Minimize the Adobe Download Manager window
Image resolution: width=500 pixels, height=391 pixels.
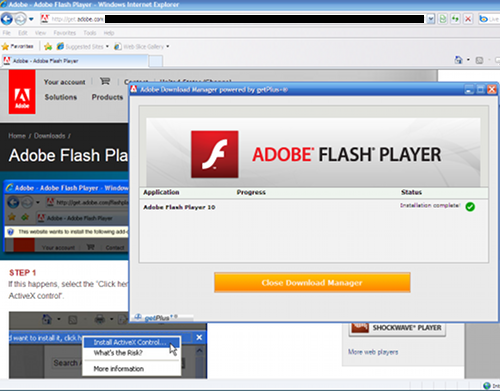tap(469, 89)
